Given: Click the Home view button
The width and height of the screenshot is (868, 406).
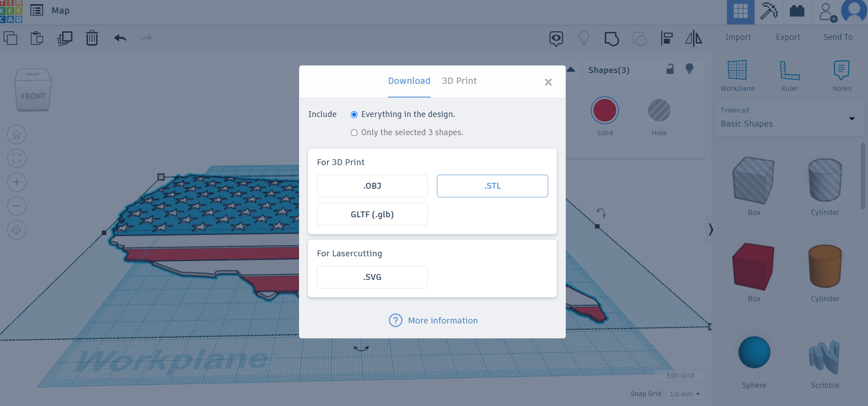Looking at the screenshot, I should [17, 135].
